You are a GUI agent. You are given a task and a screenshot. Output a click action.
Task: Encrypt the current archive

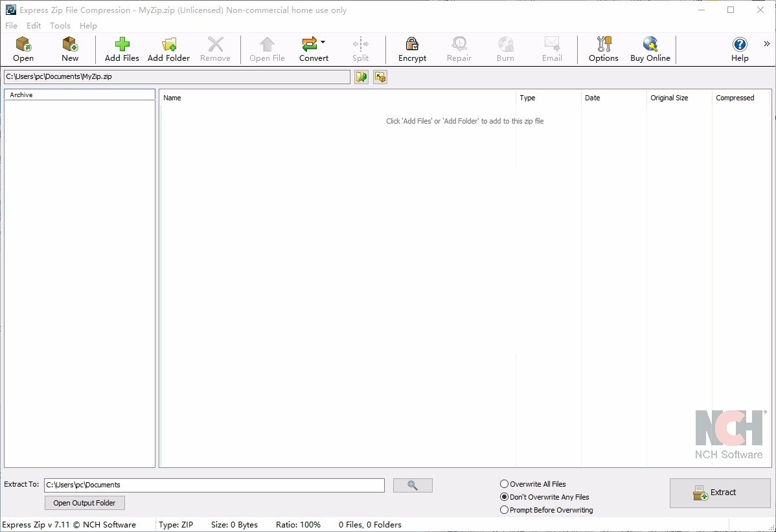tap(412, 49)
